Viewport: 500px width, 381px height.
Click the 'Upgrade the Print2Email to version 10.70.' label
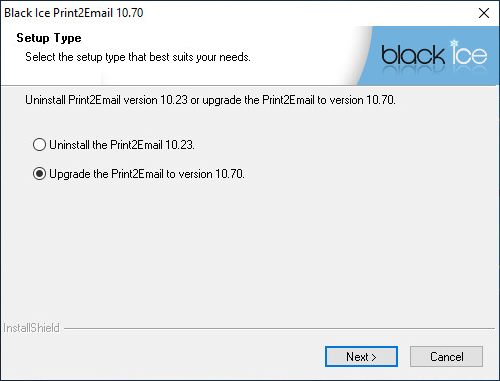point(147,174)
